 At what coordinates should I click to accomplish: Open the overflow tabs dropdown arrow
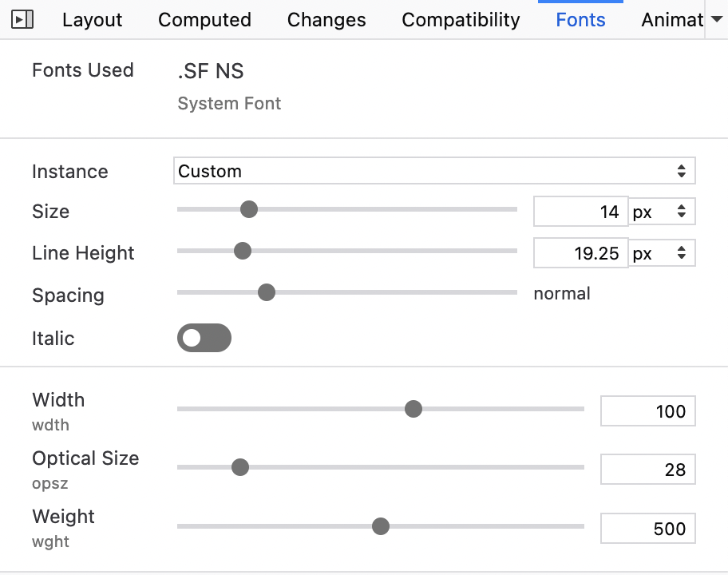tap(716, 19)
